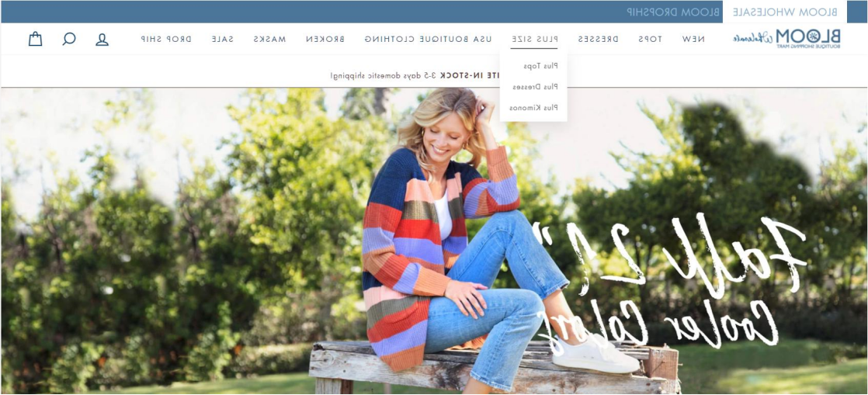Open the Drop Ship nav link
The width and height of the screenshot is (868, 395).
[166, 40]
